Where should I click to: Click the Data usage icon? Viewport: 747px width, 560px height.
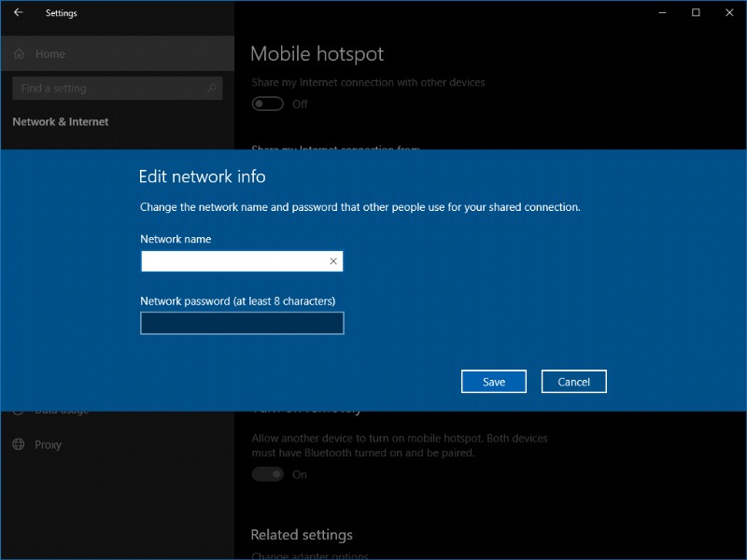18,409
